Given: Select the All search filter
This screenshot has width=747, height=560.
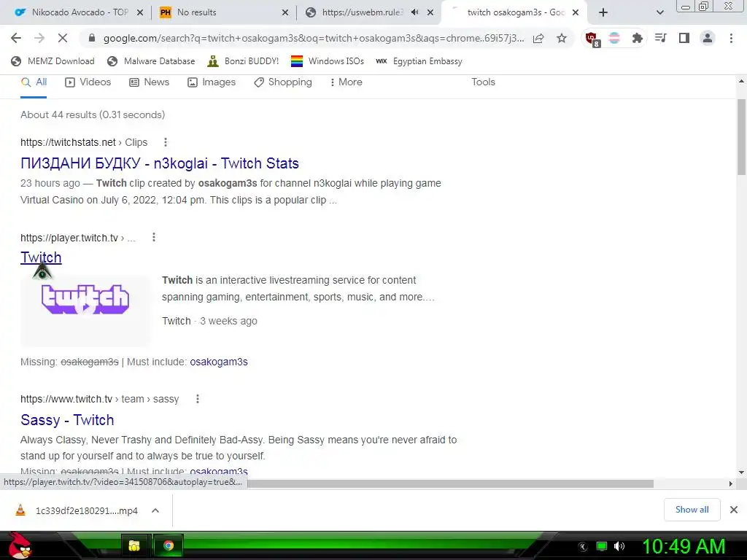Looking at the screenshot, I should click(x=34, y=82).
